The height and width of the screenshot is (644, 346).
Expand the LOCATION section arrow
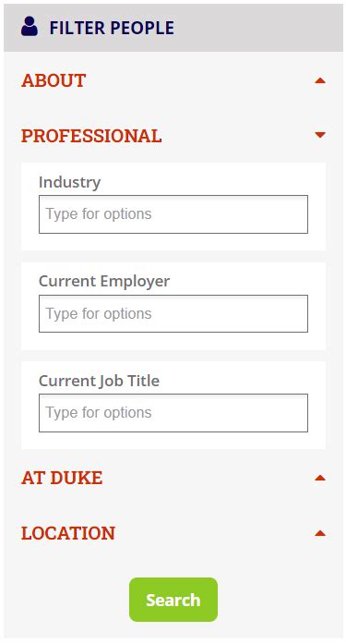tap(320, 533)
